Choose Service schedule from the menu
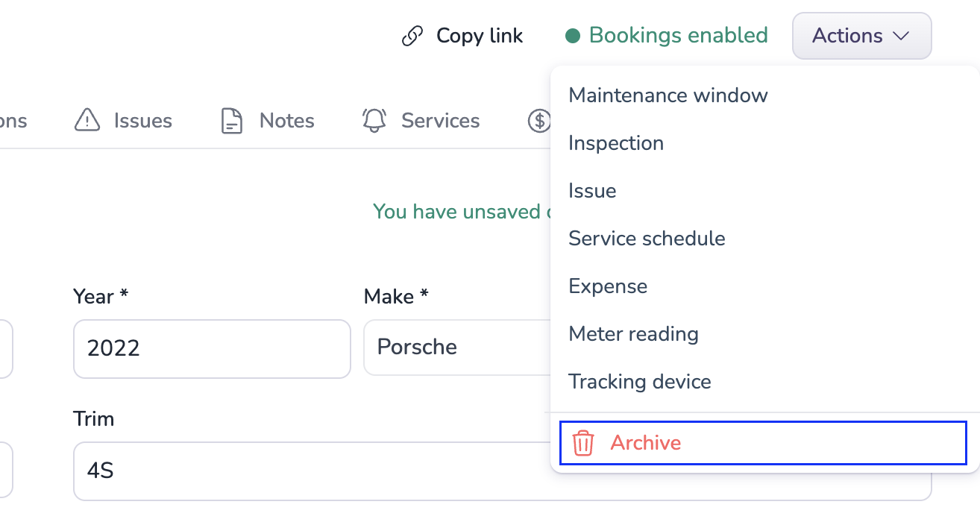Screen dimensions: 980x525 [647, 239]
